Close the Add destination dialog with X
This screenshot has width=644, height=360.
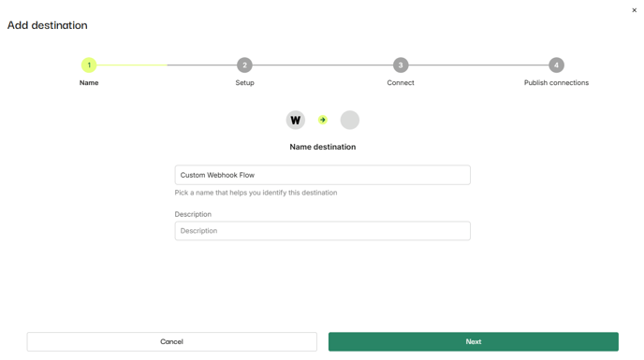pos(634,10)
